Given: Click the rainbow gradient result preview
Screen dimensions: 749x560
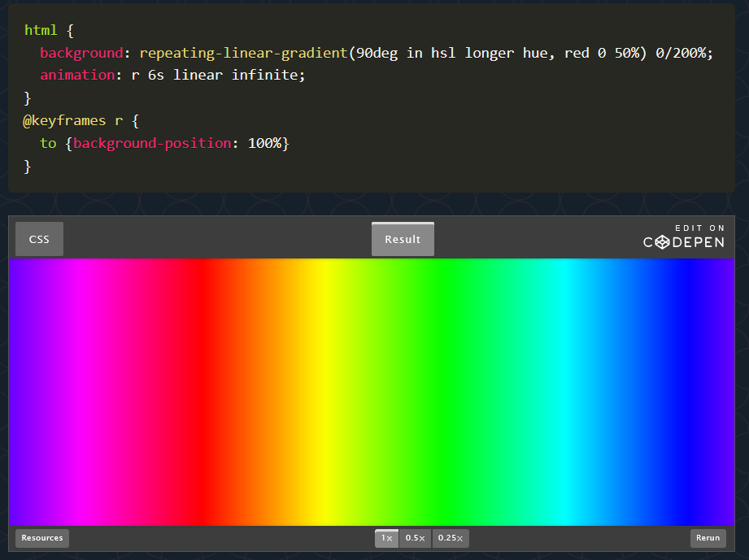Looking at the screenshot, I should [372, 392].
